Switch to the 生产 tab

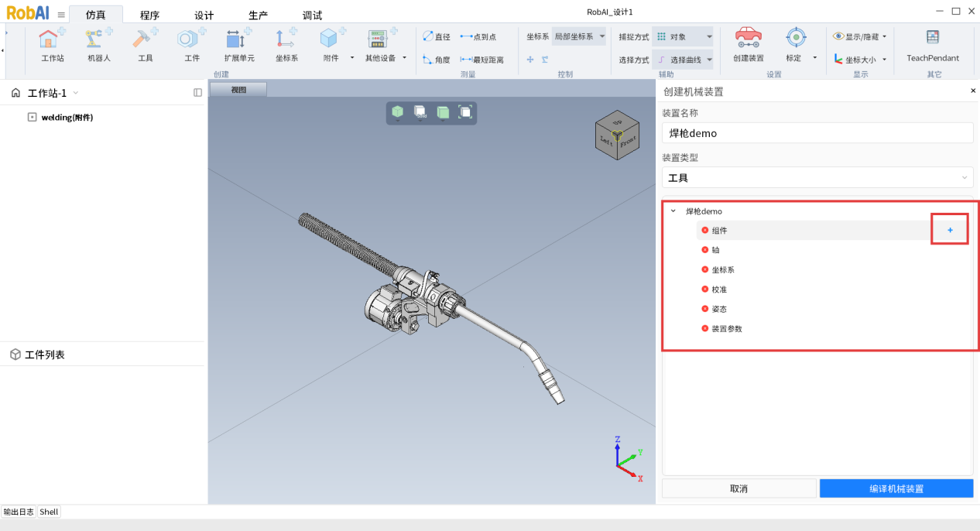tap(259, 15)
